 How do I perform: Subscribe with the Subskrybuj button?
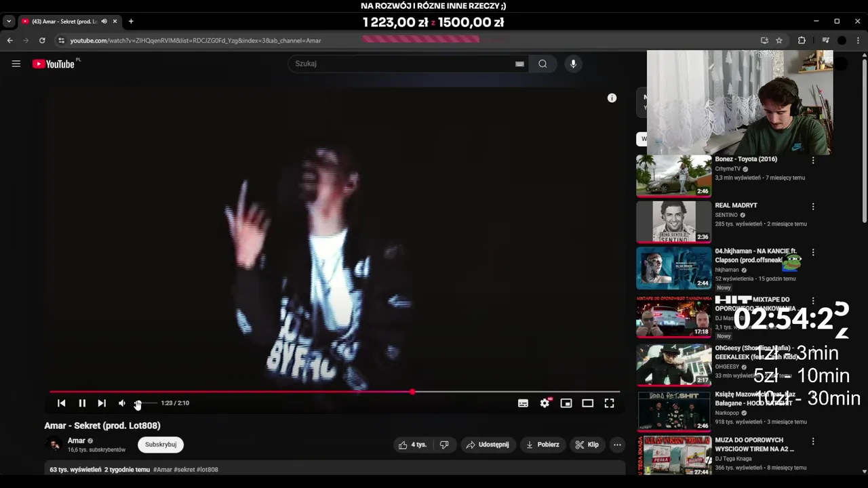pyautogui.click(x=161, y=445)
